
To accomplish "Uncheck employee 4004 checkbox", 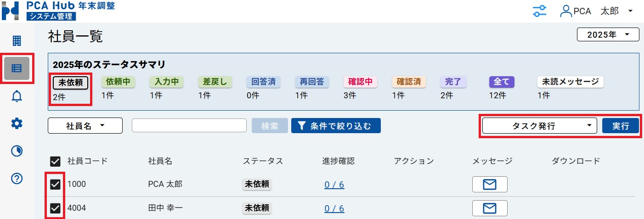I will [x=55, y=208].
